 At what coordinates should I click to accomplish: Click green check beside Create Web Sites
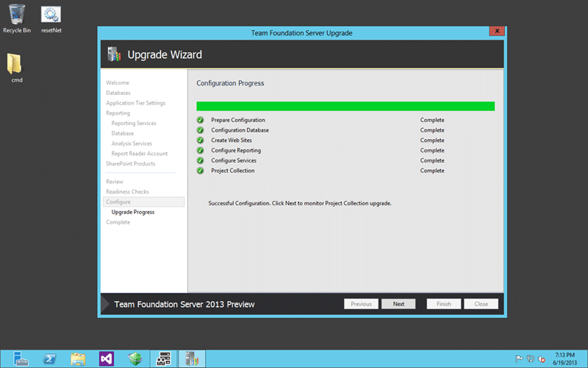200,141
